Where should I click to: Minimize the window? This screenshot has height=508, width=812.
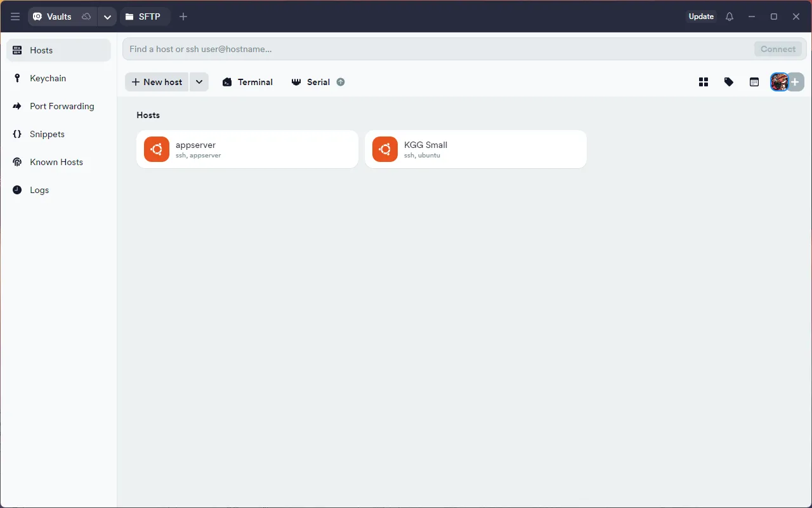click(752, 17)
